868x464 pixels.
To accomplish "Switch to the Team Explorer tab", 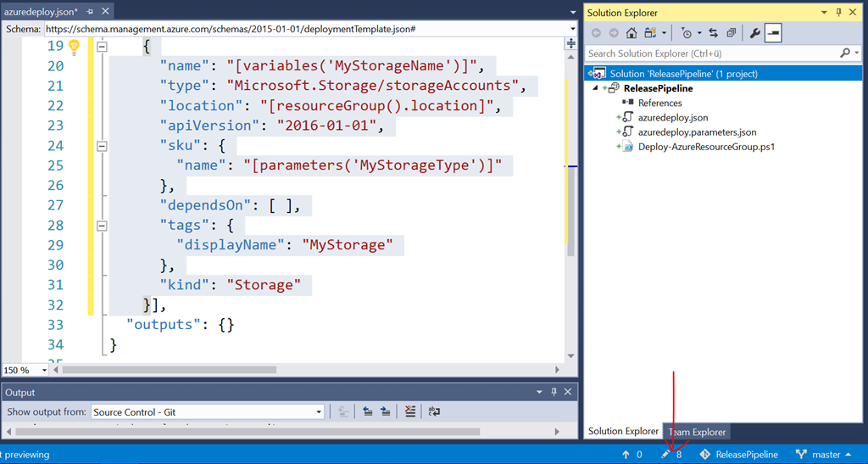I will point(697,432).
